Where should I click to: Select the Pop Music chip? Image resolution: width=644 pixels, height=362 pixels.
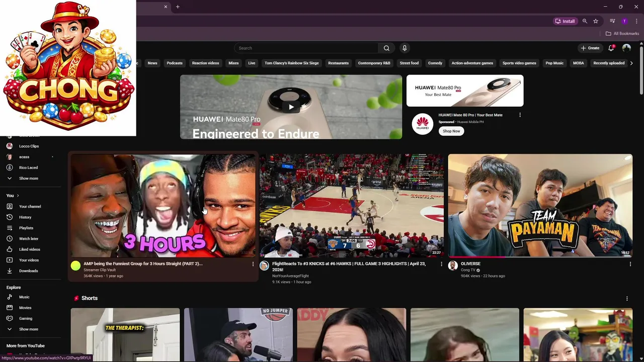click(554, 63)
